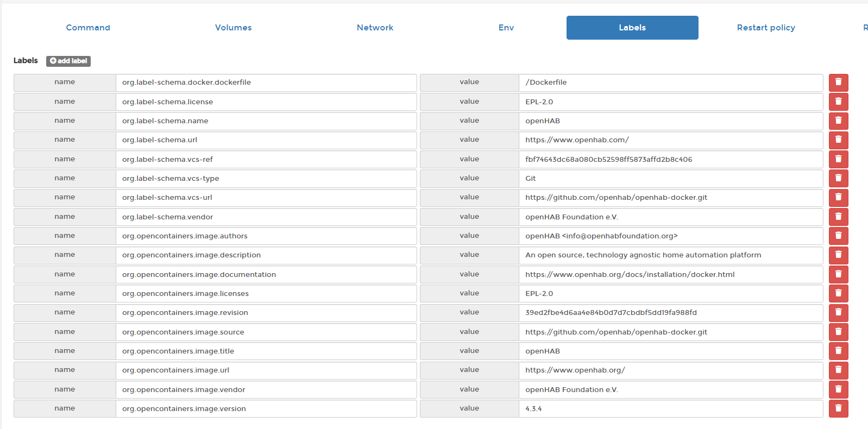Edit name field org.opencontainers.image.version
Viewport: 868px width, 429px height.
[x=266, y=408]
